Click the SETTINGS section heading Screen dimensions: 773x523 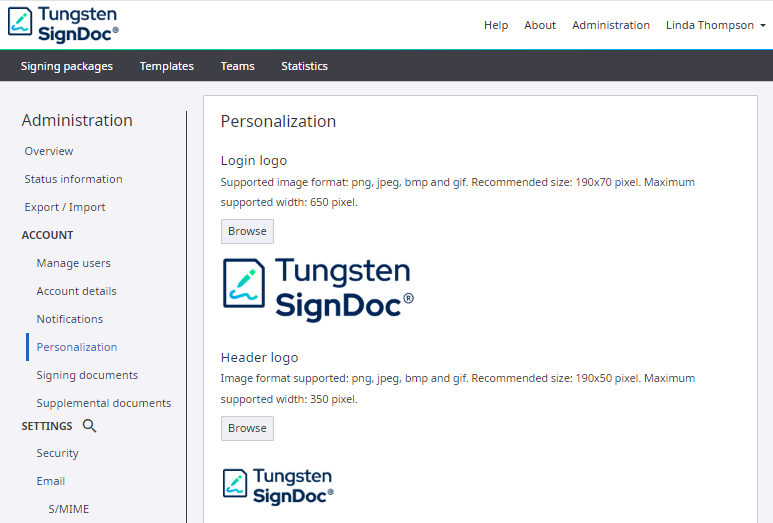(x=47, y=426)
